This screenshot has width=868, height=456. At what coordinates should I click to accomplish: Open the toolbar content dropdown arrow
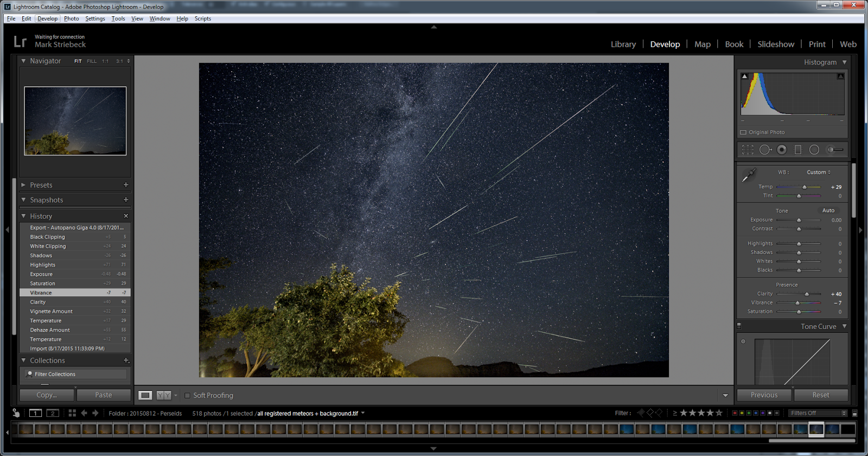(x=725, y=395)
